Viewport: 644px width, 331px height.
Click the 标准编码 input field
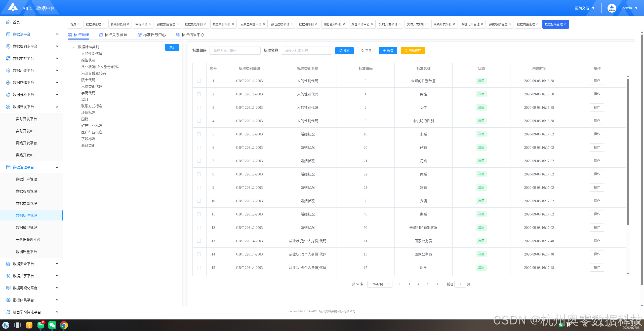point(235,51)
